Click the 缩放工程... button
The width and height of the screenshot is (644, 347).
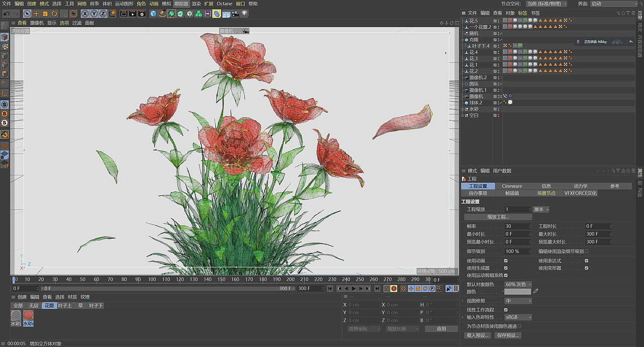pos(498,217)
